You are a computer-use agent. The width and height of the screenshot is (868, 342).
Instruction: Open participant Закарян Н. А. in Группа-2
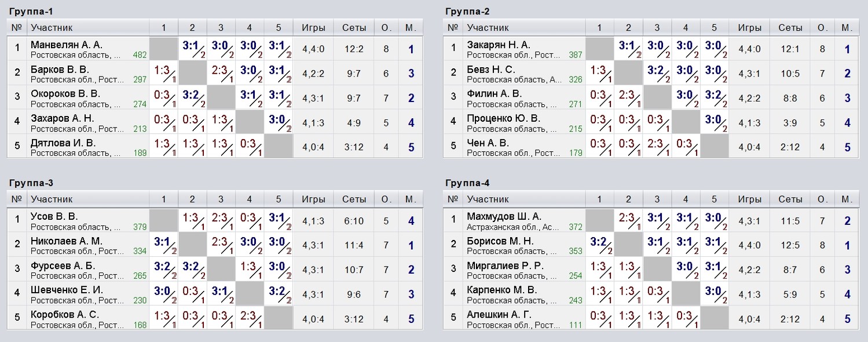(x=499, y=45)
